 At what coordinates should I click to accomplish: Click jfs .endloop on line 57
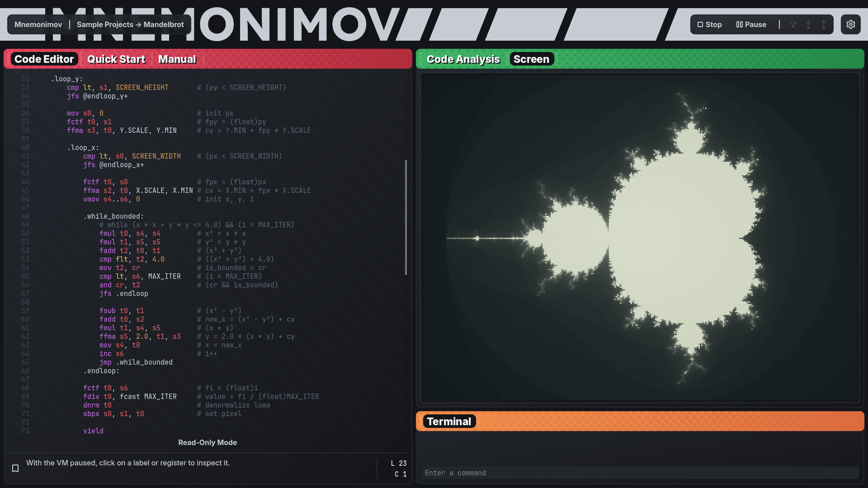click(124, 294)
